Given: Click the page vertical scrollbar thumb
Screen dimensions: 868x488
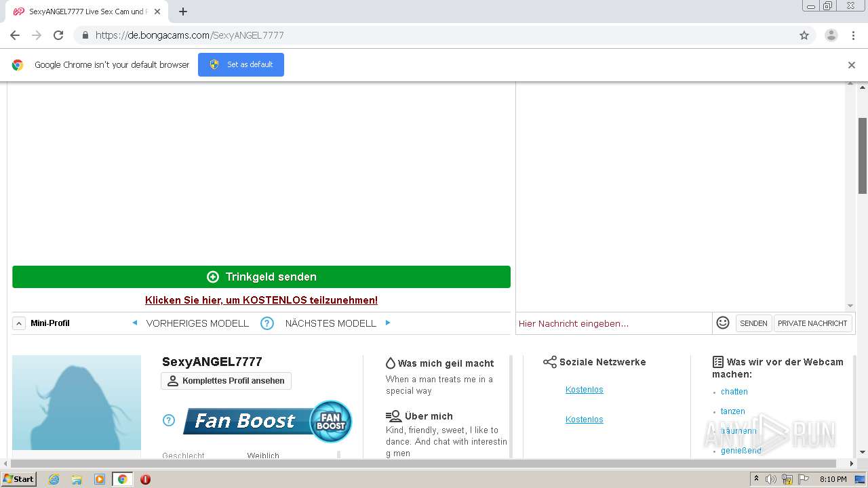Looking at the screenshot, I should click(863, 155).
